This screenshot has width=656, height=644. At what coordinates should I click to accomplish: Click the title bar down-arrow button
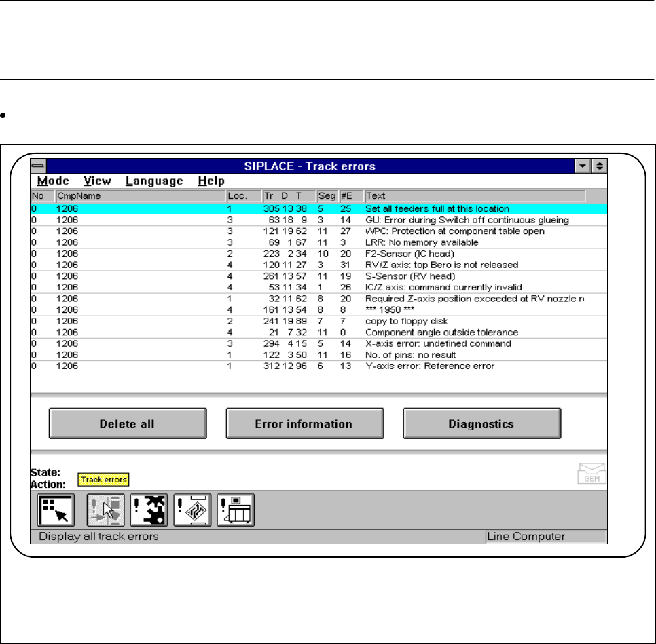click(x=583, y=166)
